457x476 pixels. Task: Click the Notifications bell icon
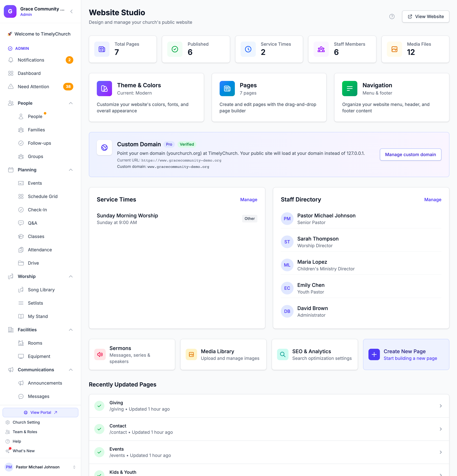[11, 60]
